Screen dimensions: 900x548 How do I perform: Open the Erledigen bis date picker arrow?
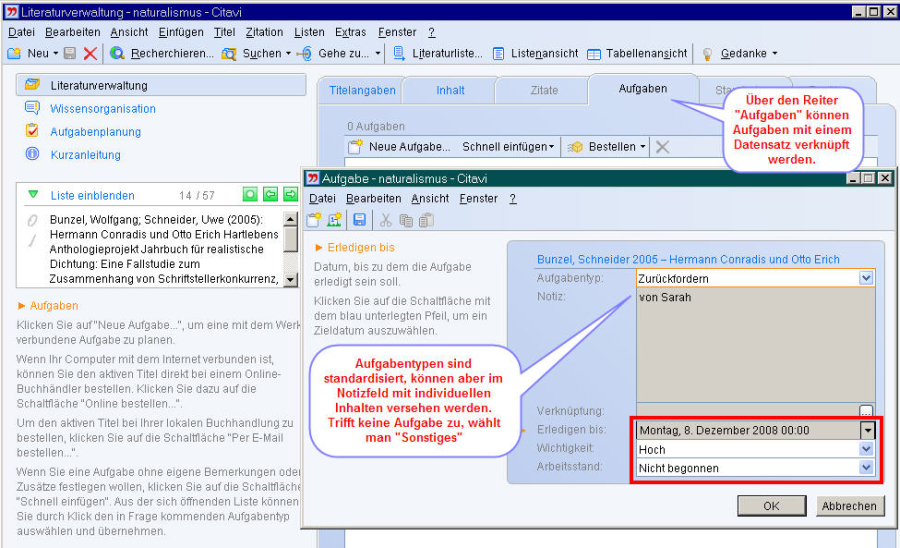pos(867,431)
